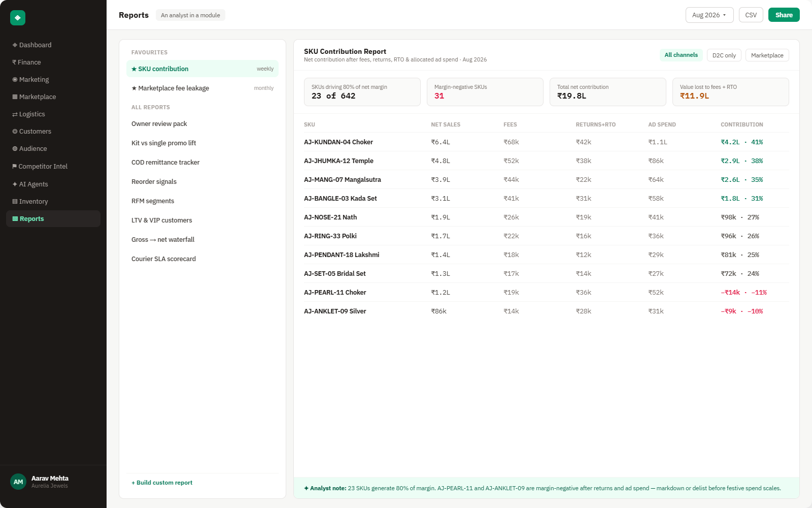
Task: Select Kit vs single promo lift
Action: coord(202,143)
